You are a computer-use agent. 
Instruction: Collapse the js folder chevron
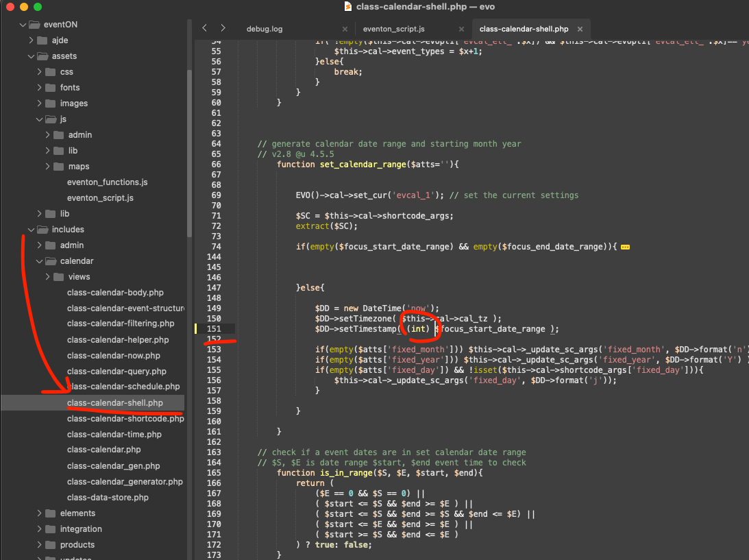(39, 119)
